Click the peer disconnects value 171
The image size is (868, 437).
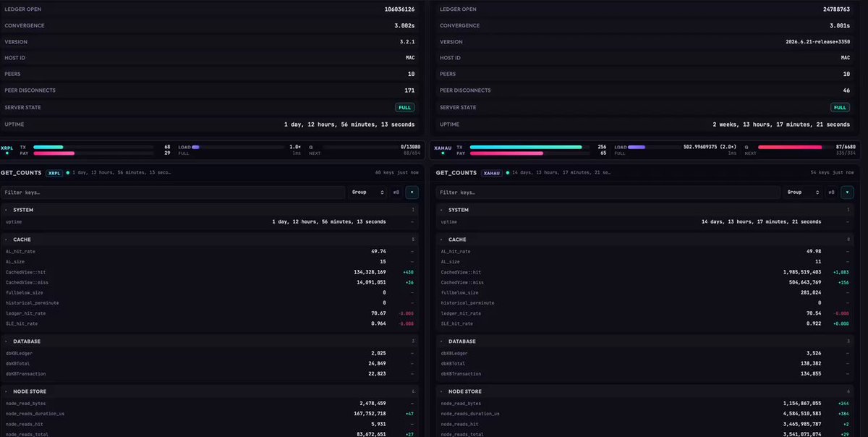[x=409, y=90]
